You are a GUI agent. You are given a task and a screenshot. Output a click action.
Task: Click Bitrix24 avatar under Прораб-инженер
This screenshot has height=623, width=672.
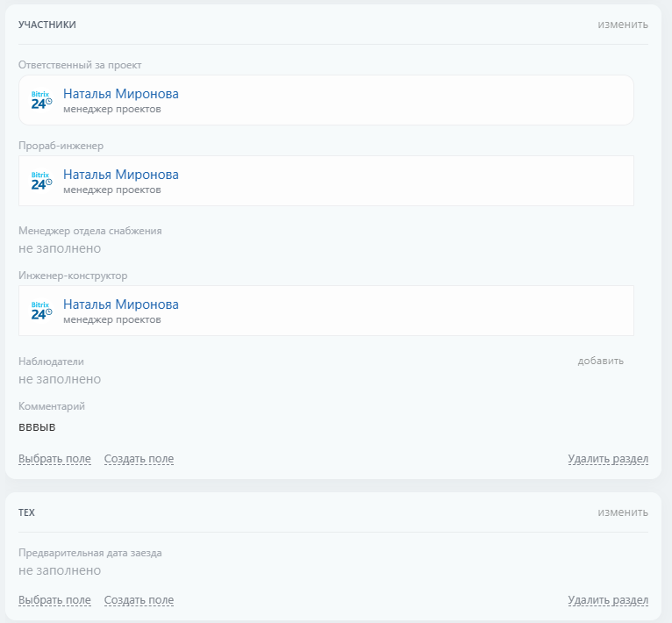pyautogui.click(x=41, y=181)
